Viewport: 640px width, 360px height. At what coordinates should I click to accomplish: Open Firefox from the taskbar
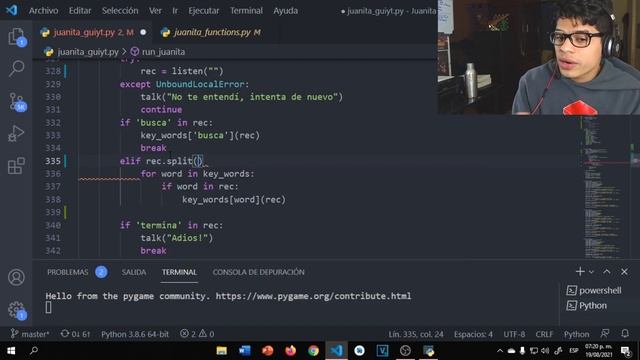pos(291,351)
